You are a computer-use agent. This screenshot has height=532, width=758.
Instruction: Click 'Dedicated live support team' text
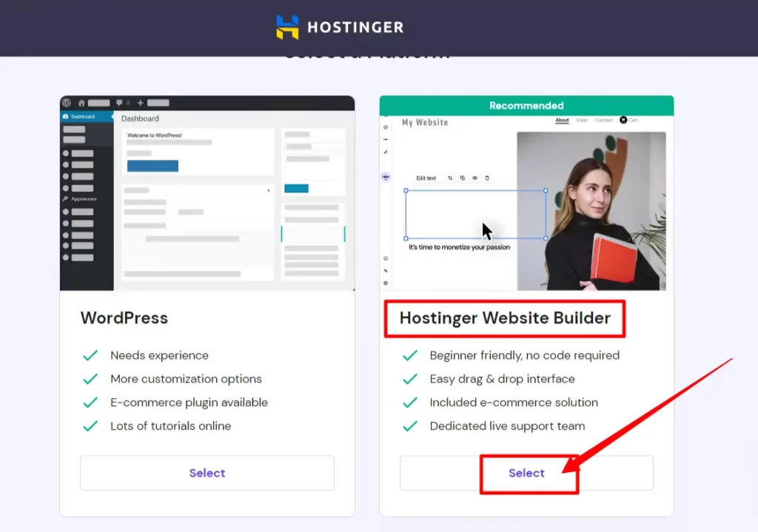pyautogui.click(x=507, y=426)
